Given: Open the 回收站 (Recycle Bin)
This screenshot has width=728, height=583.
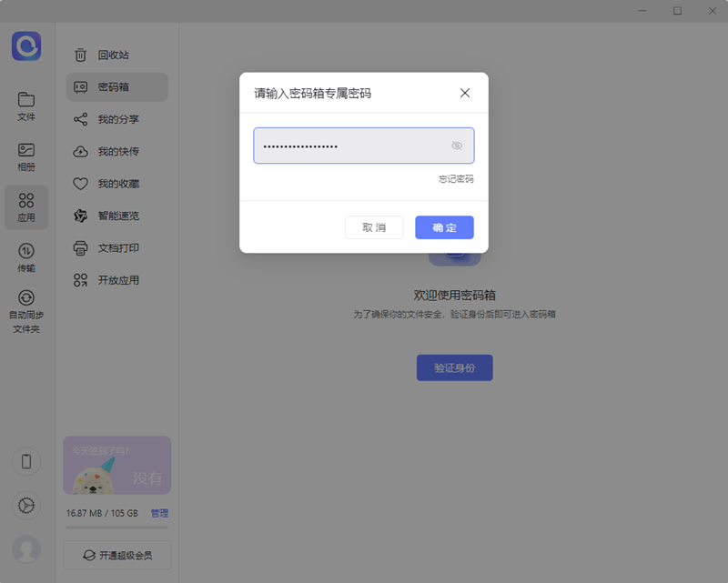Looking at the screenshot, I should coord(116,55).
